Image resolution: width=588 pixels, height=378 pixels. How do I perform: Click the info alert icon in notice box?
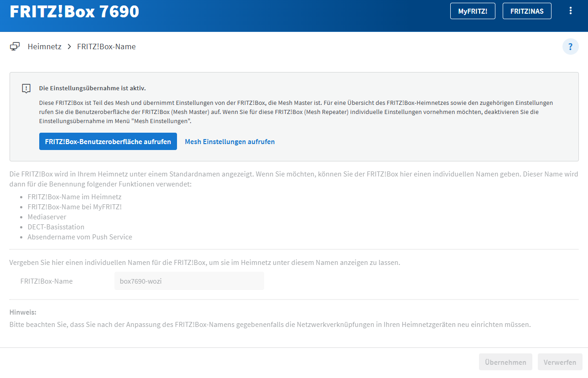26,88
